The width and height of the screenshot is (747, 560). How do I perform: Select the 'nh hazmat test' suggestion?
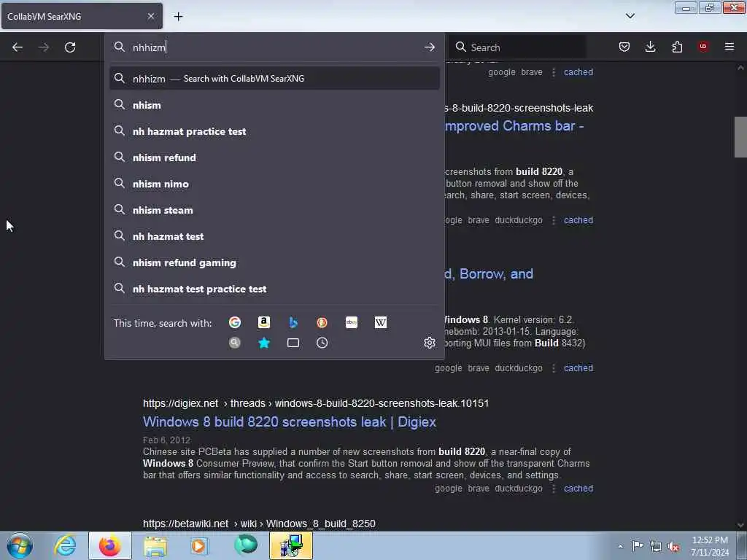(x=274, y=236)
